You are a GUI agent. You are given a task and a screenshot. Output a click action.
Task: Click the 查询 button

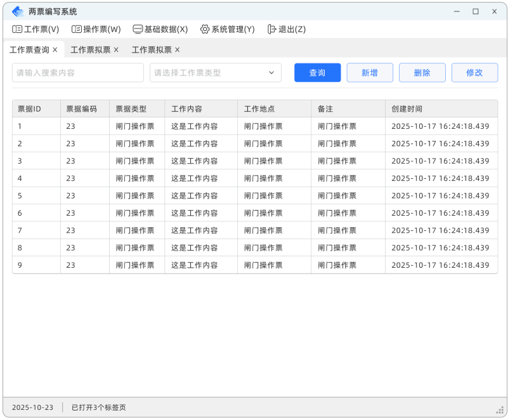[317, 72]
